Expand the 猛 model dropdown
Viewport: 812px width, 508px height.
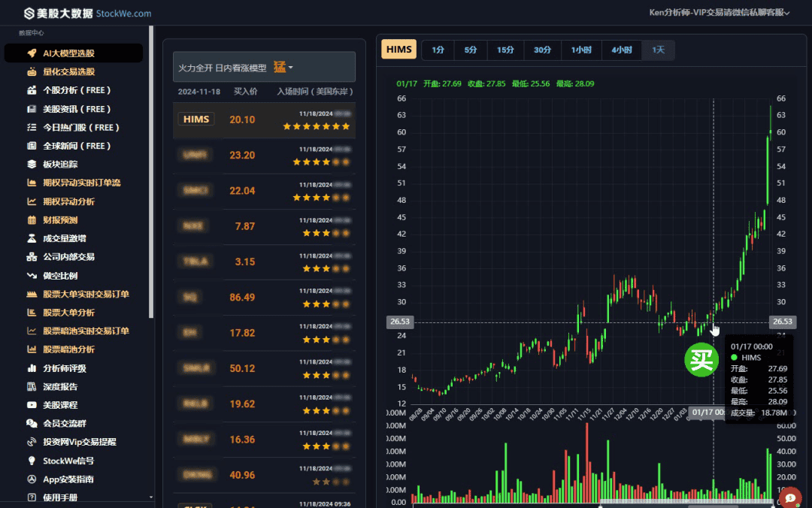tap(283, 68)
